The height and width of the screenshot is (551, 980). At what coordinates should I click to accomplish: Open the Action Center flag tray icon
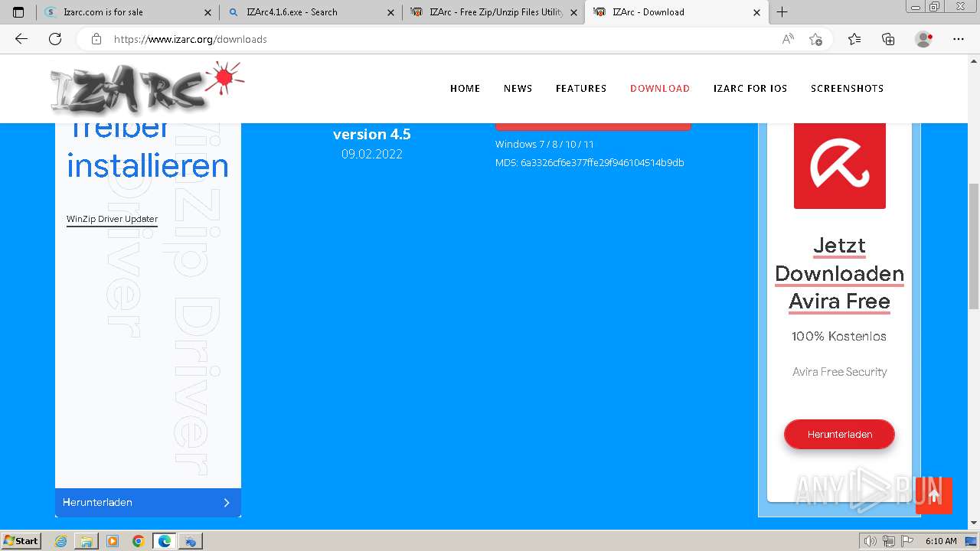coord(906,541)
